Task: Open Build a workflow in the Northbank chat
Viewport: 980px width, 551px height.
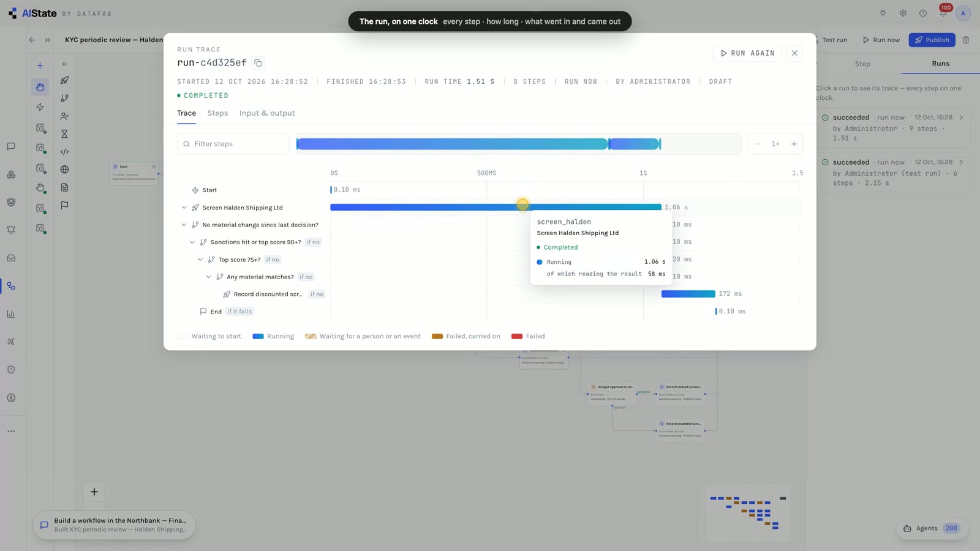Action: click(x=115, y=525)
